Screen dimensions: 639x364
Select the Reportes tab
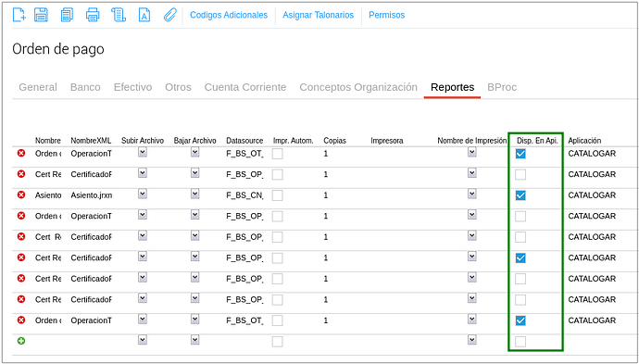[x=452, y=87]
